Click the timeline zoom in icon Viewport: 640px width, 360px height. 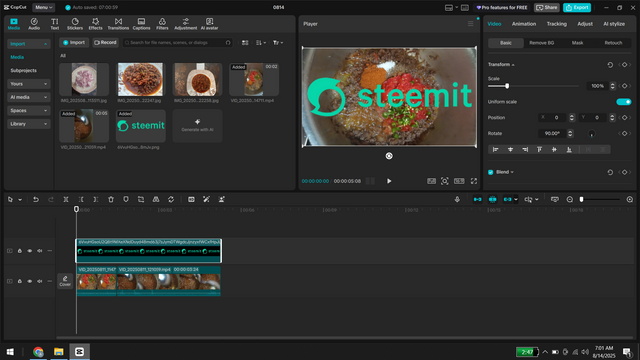pyautogui.click(x=630, y=199)
